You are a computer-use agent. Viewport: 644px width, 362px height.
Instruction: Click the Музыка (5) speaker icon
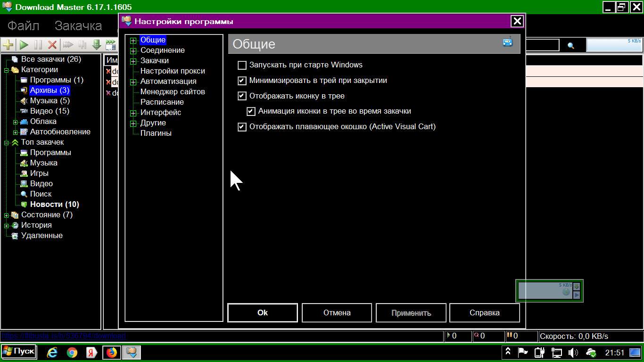click(24, 101)
